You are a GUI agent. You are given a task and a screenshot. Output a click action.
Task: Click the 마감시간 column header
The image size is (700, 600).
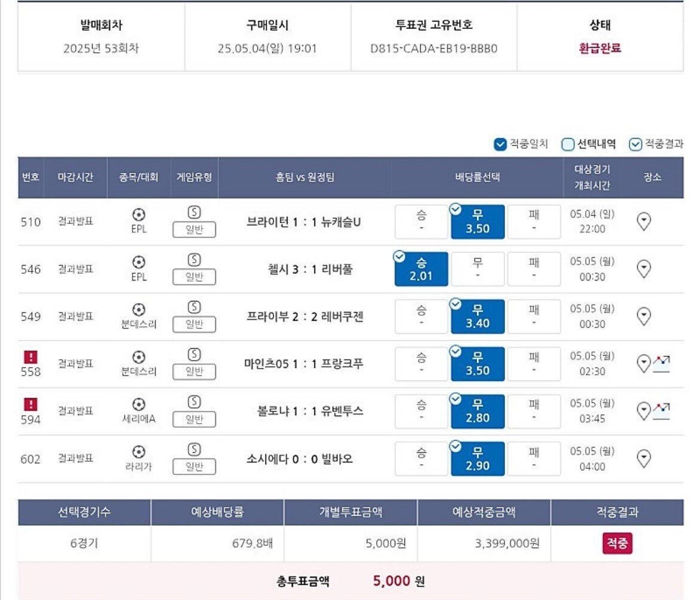click(x=75, y=177)
